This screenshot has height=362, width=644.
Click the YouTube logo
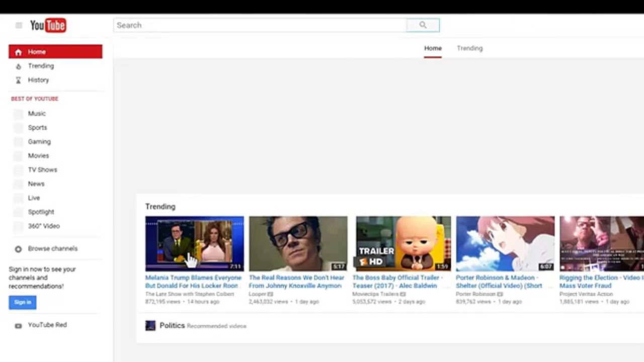coord(48,25)
